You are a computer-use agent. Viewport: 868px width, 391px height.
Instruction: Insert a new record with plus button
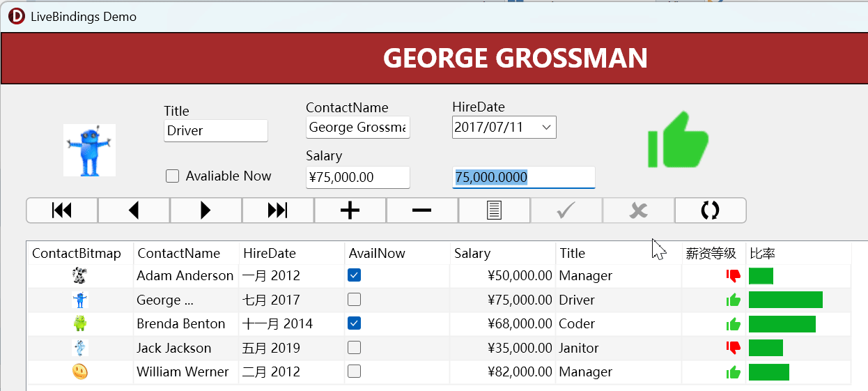click(350, 210)
